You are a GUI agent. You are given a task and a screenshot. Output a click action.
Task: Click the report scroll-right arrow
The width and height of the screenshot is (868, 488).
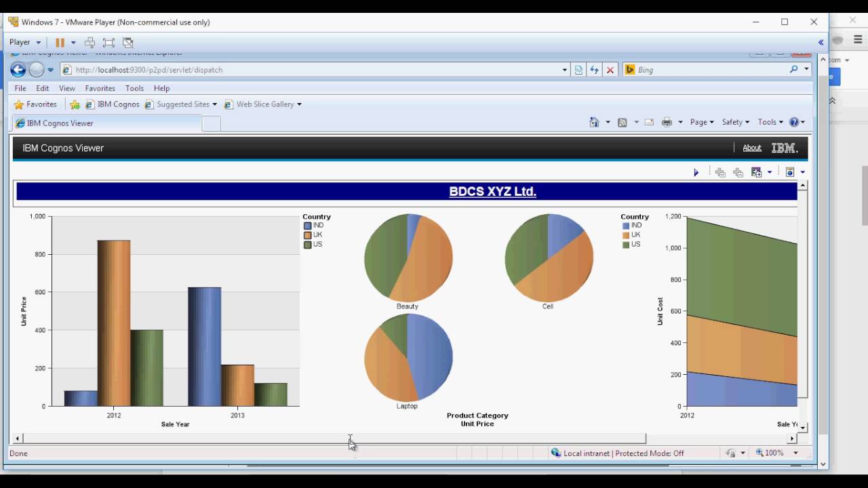791,439
